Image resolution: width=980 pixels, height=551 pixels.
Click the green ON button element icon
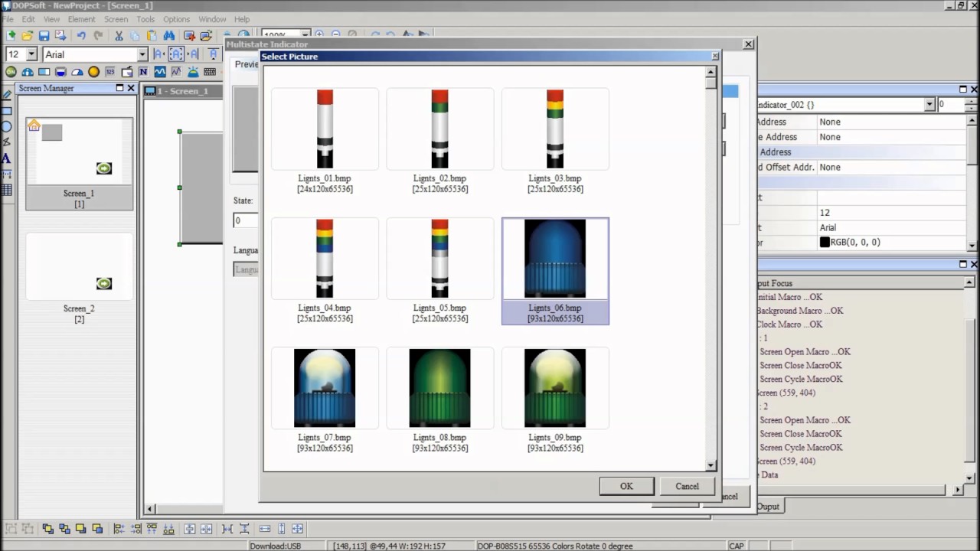[11, 72]
